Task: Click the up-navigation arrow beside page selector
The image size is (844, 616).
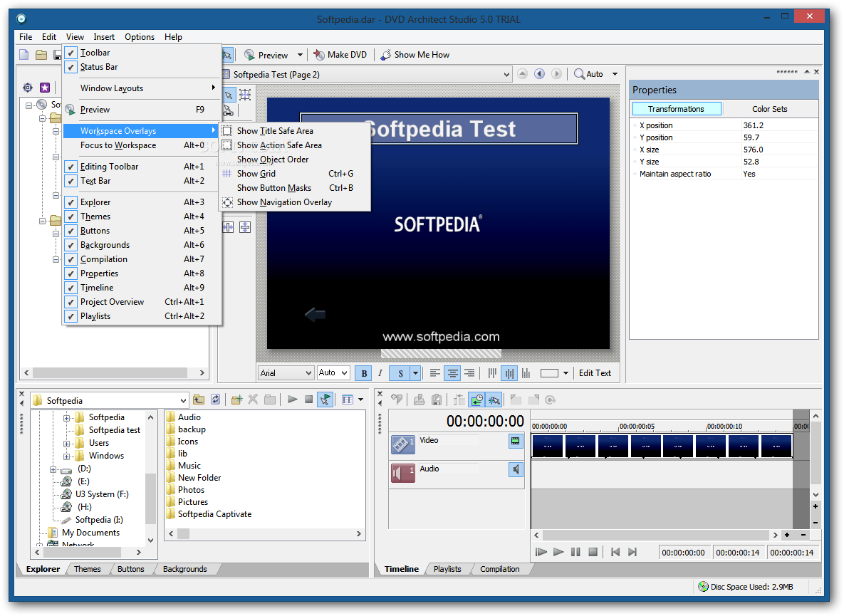Action: coord(522,73)
